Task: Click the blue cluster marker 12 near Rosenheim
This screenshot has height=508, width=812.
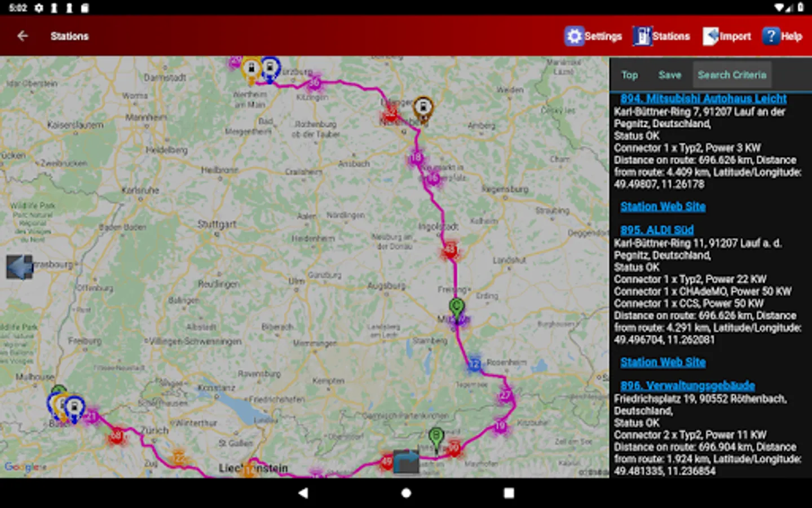Action: click(x=475, y=365)
